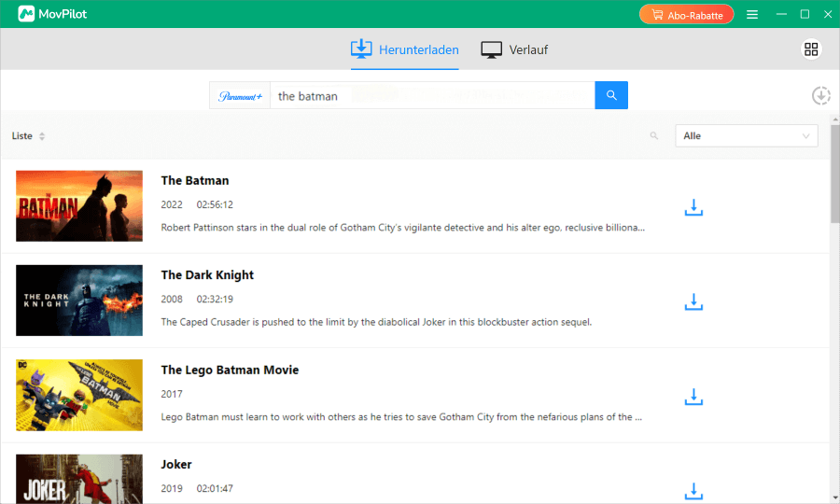Switch to the Verlauf tab
The width and height of the screenshot is (840, 504).
514,49
